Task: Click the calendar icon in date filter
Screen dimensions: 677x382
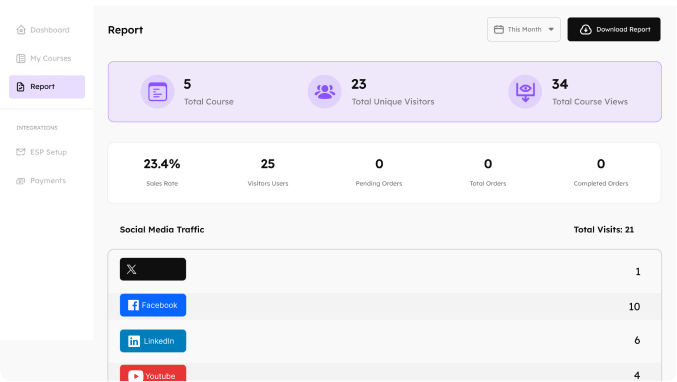Action: click(499, 29)
